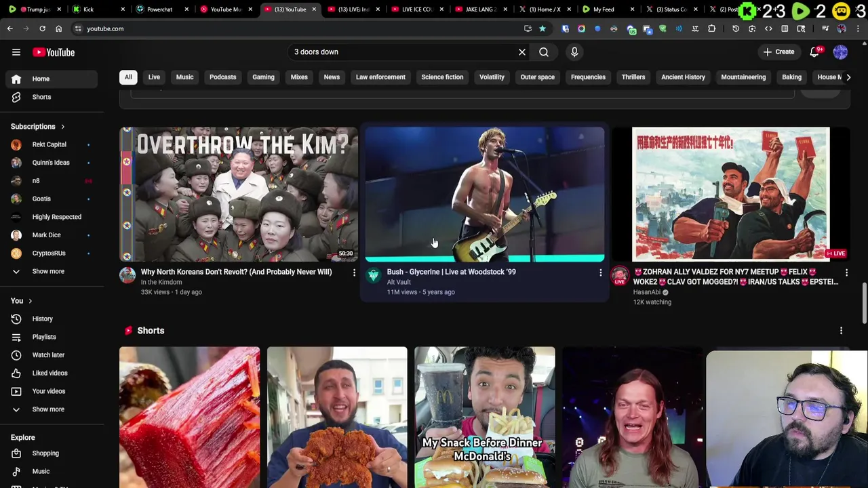Open the HasanAbi live stream thumbnail
This screenshot has height=488, width=868.
pyautogui.click(x=730, y=194)
